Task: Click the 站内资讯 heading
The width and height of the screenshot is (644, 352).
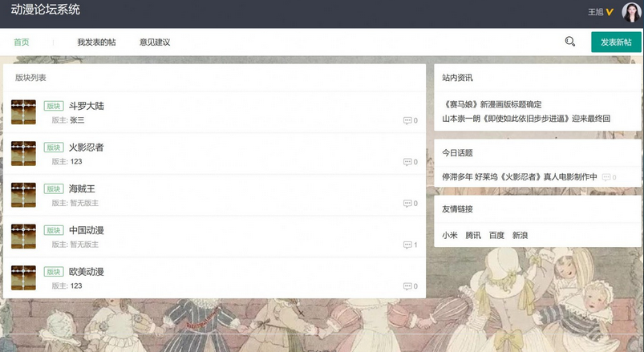Action: (457, 78)
